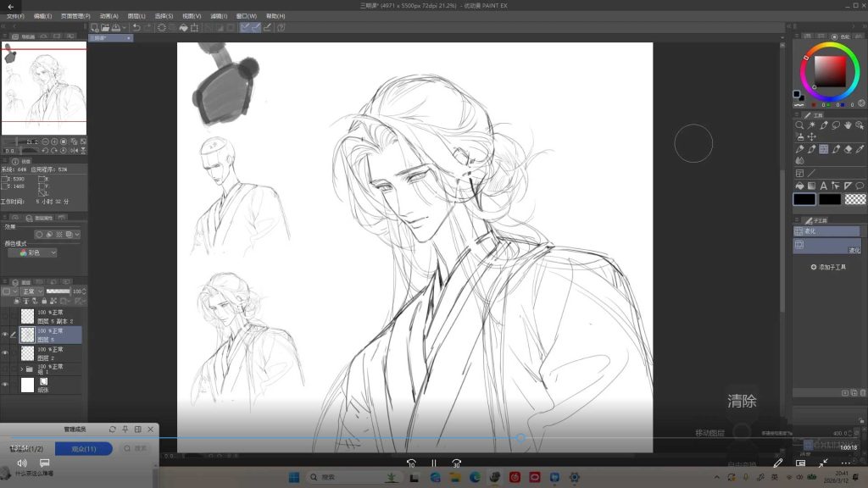This screenshot has height=488, width=868.
Task: Select the eyedropper tool
Action: (x=824, y=125)
